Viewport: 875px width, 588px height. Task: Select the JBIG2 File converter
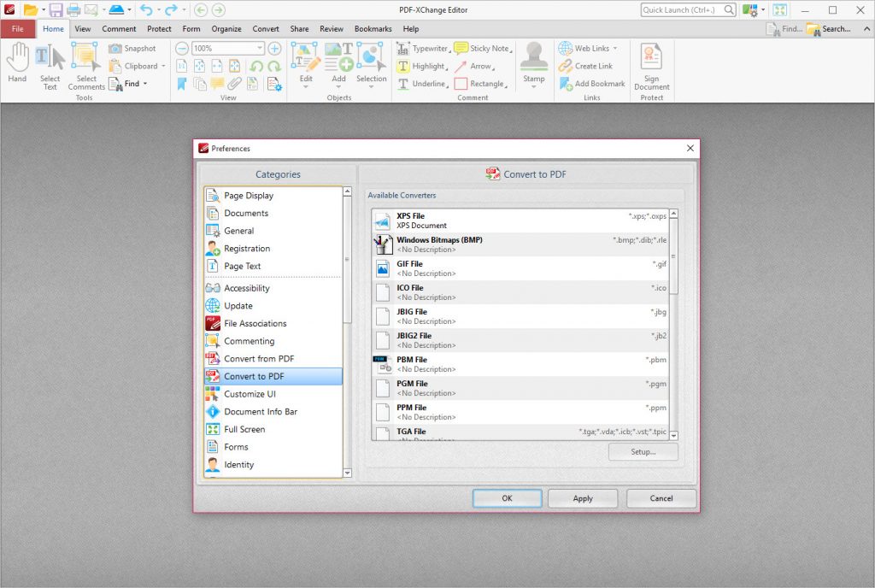click(520, 340)
